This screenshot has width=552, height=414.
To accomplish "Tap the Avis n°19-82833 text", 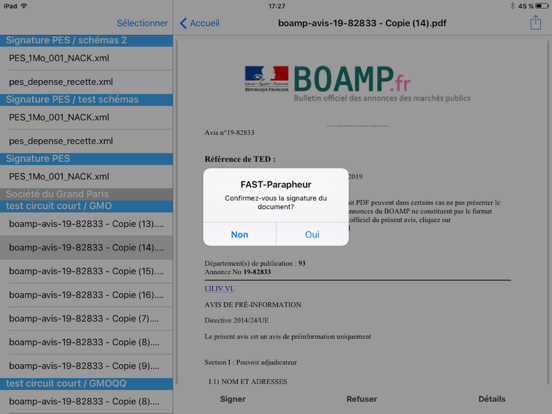I will (x=229, y=133).
